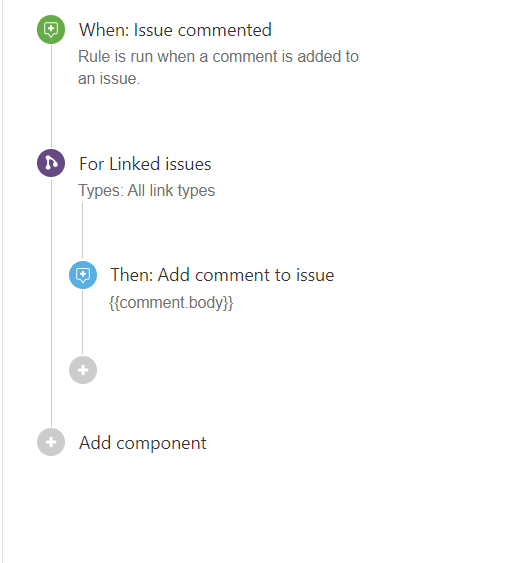Image resolution: width=523 pixels, height=563 pixels.
Task: Click the 'an issue.' description second line
Action: point(109,79)
